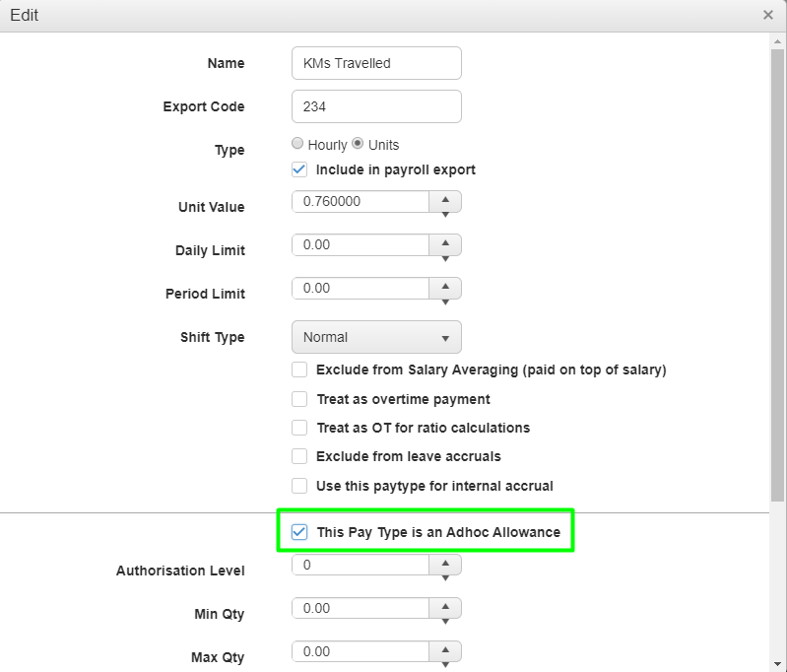
Task: Uncheck Include in payroll export
Action: pyautogui.click(x=299, y=169)
